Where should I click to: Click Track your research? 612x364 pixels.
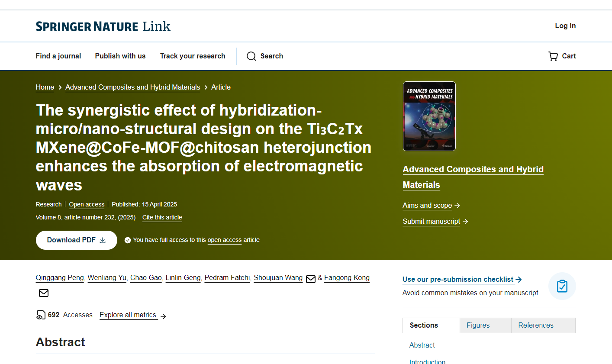pyautogui.click(x=193, y=56)
